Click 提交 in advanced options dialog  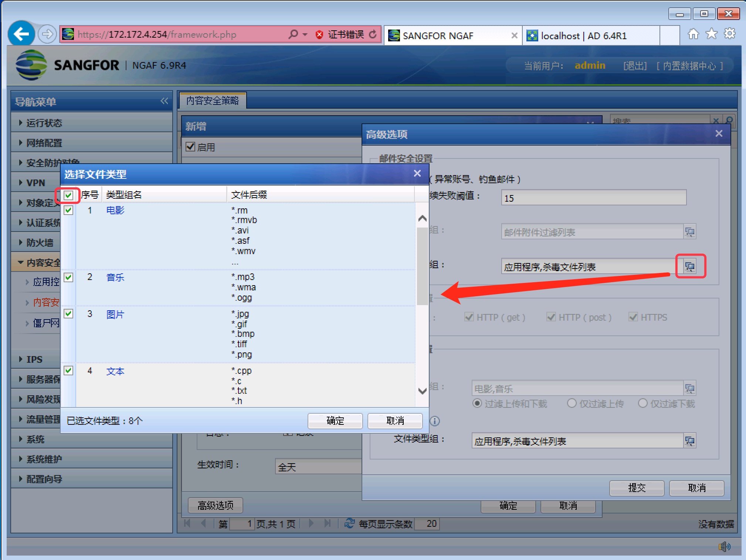[x=636, y=488]
